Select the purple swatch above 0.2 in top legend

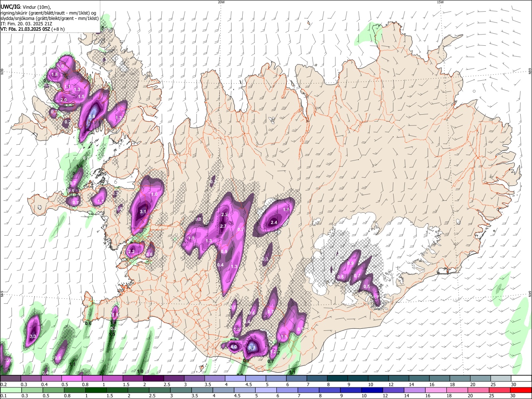pyautogui.click(x=10, y=378)
